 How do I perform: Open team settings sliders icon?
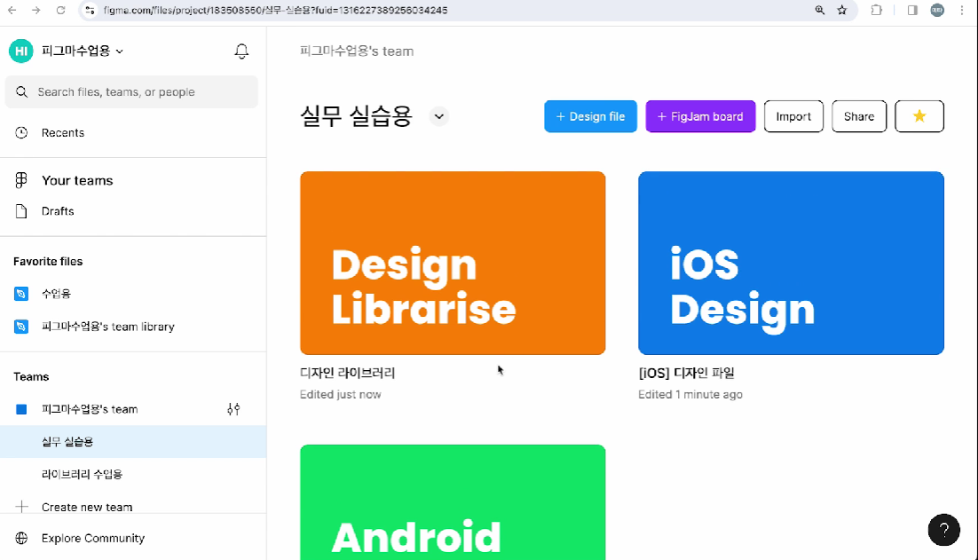pyautogui.click(x=233, y=410)
